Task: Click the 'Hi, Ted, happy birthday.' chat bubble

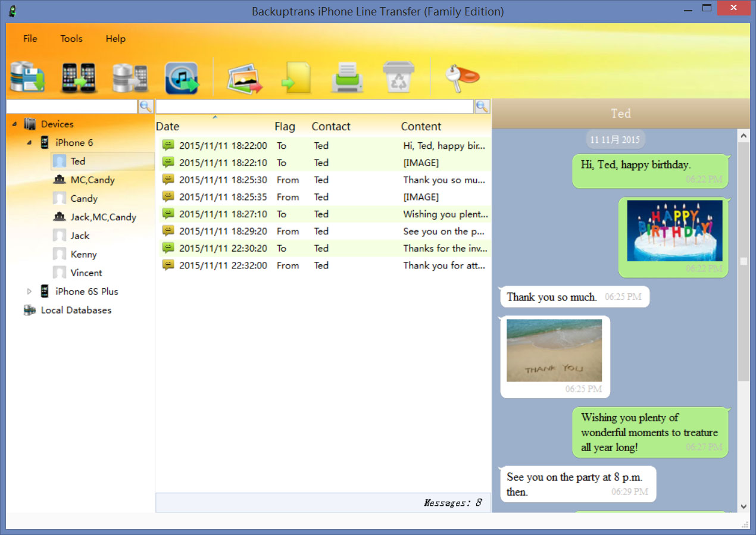Action: [651, 171]
